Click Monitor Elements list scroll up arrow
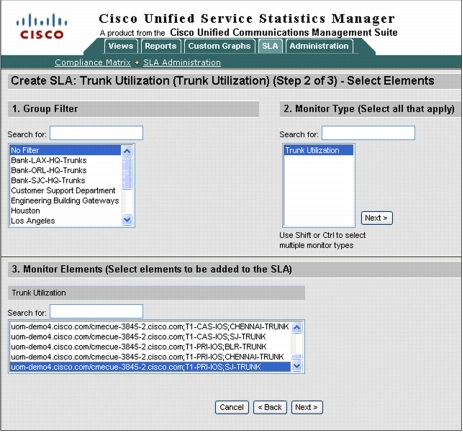 [297, 327]
